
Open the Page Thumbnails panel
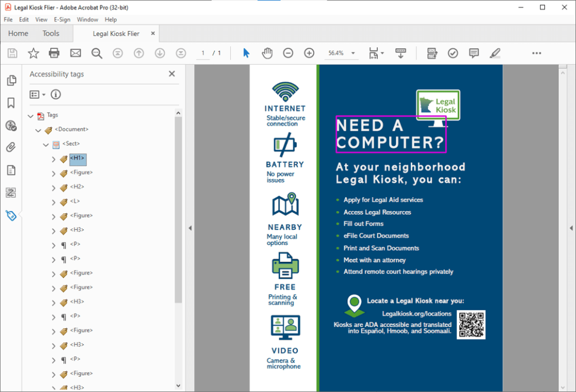point(11,80)
